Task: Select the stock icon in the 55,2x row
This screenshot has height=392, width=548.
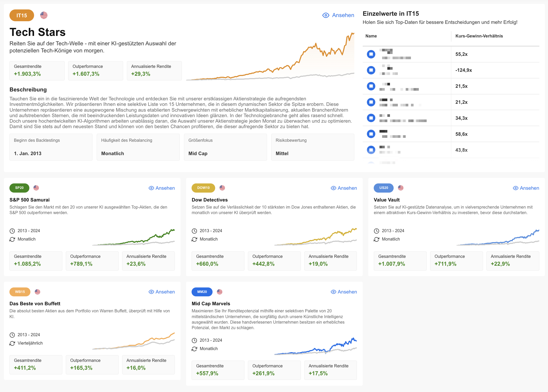Action: coord(371,54)
